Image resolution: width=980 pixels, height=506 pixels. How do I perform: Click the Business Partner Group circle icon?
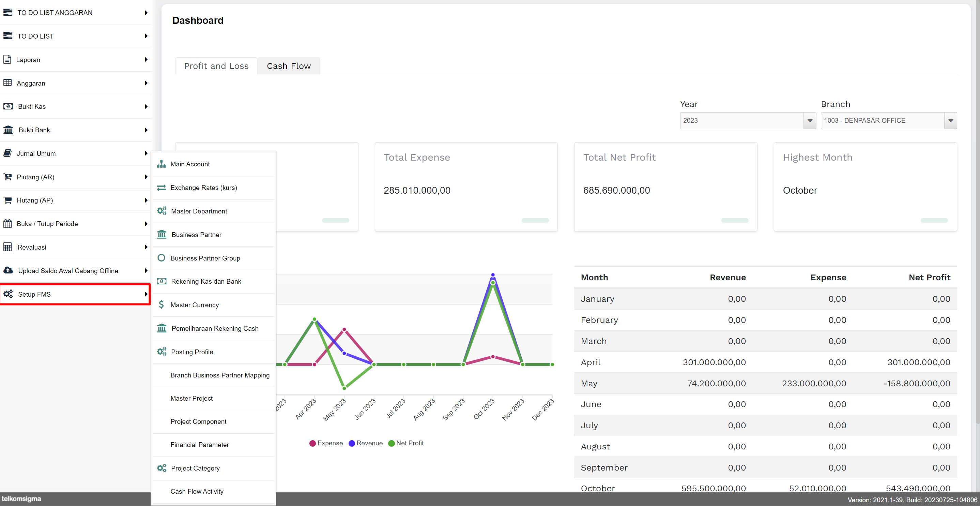click(161, 258)
